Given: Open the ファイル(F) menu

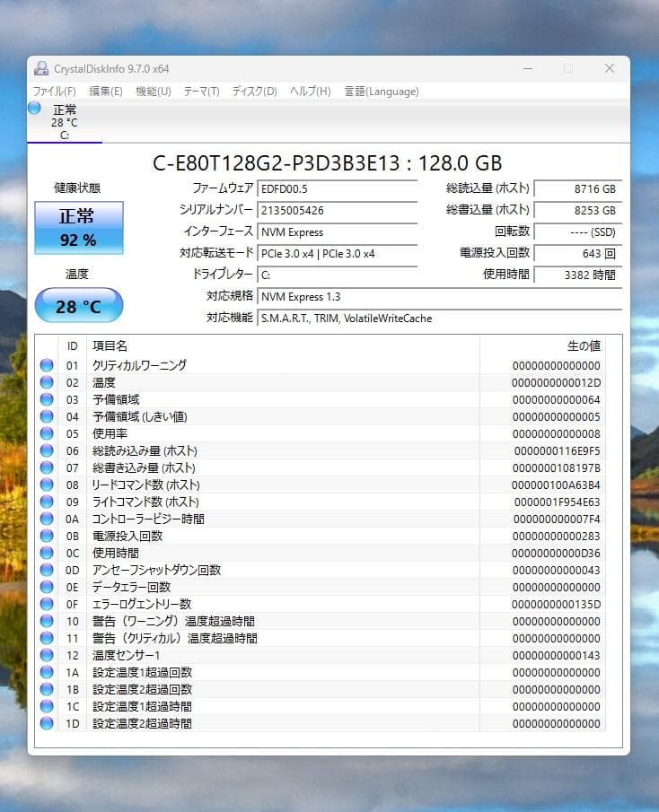Looking at the screenshot, I should pyautogui.click(x=55, y=92).
